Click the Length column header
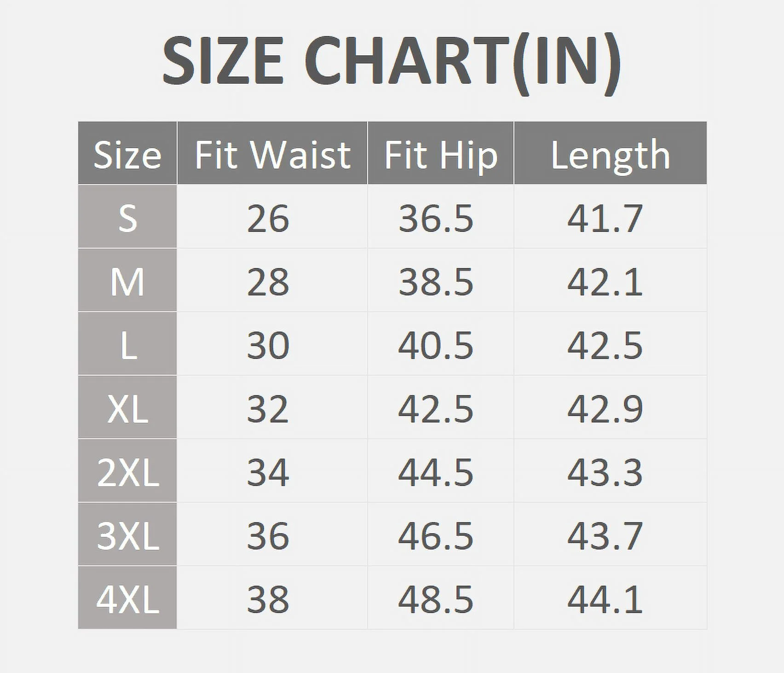The width and height of the screenshot is (784, 673). 610,155
